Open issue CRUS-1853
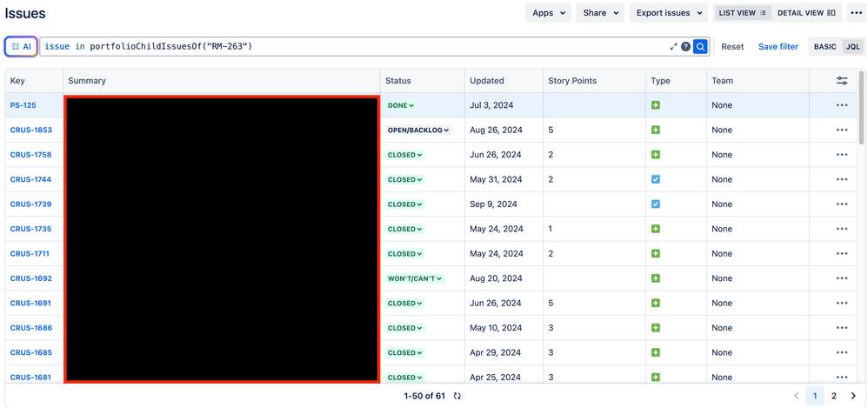The width and height of the screenshot is (868, 408). tap(31, 130)
